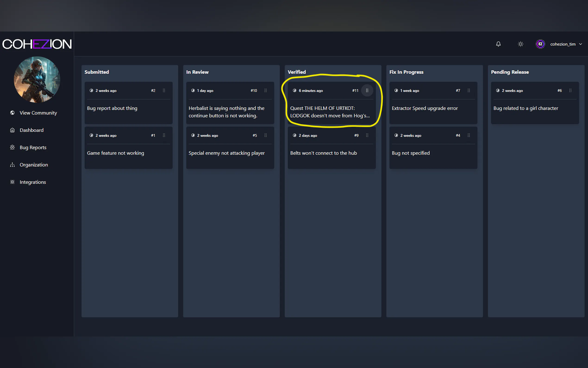Click the COHEZION logo

click(x=37, y=44)
